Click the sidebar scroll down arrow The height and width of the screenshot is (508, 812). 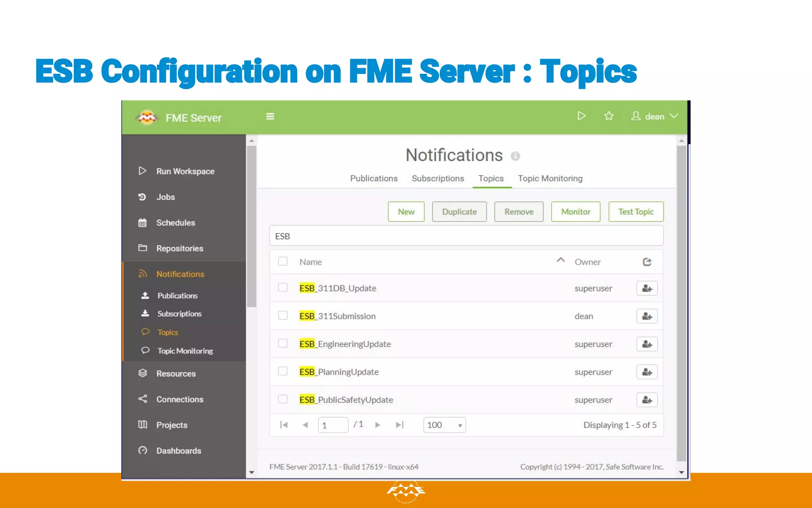[x=251, y=472]
